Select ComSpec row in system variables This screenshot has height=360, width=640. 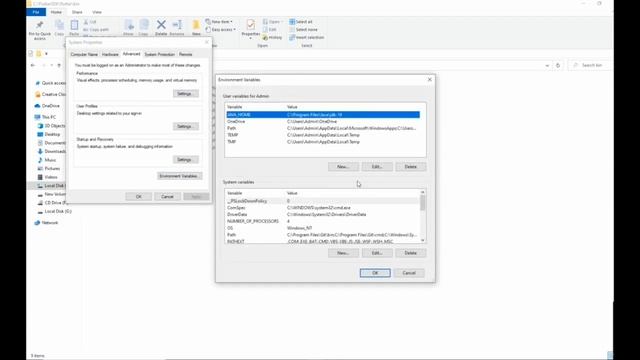click(x=322, y=208)
